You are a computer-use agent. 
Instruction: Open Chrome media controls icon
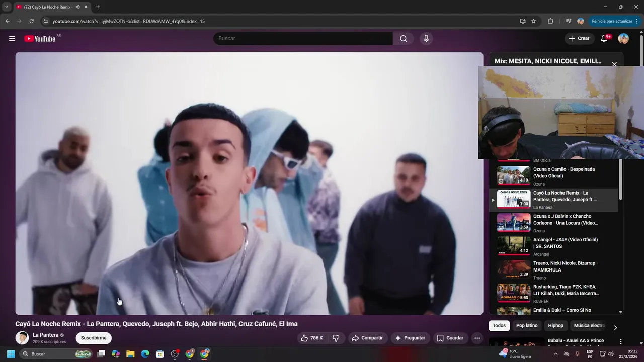pyautogui.click(x=569, y=21)
